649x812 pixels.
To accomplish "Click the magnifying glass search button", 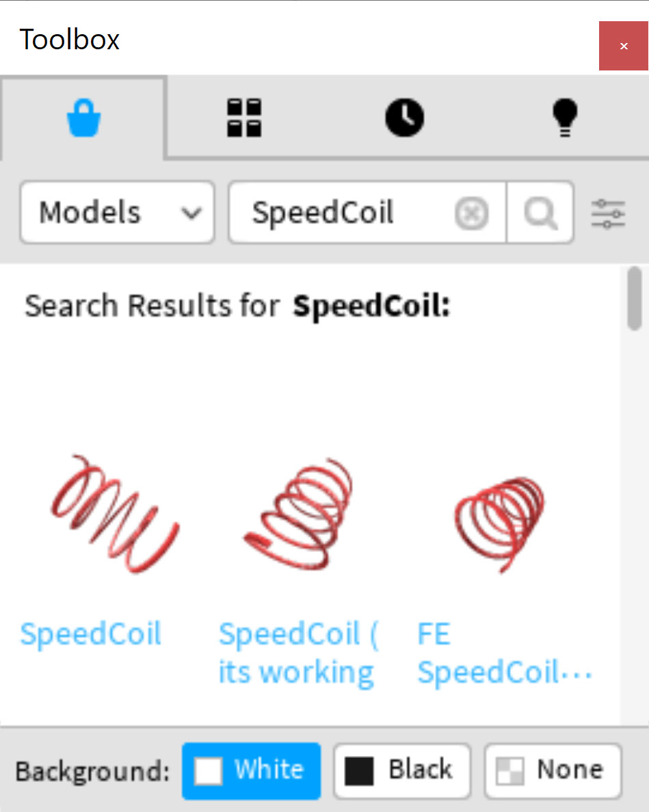I will 540,212.
